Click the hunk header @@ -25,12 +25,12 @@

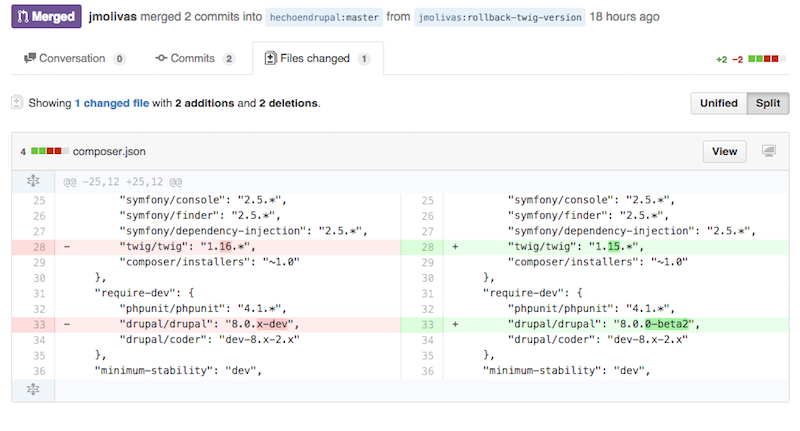pyautogui.click(x=122, y=182)
